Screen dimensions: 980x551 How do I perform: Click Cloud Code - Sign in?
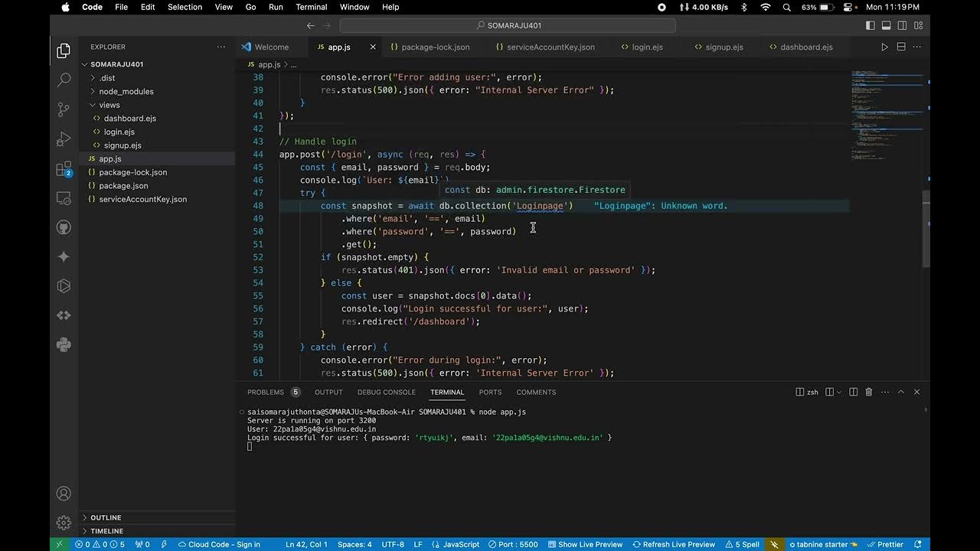pos(219,544)
